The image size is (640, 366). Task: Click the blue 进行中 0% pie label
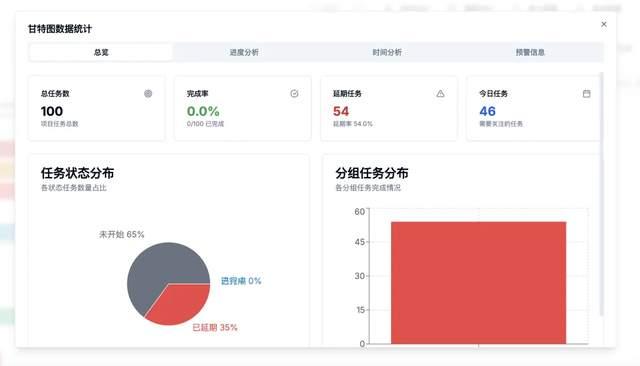pyautogui.click(x=241, y=281)
